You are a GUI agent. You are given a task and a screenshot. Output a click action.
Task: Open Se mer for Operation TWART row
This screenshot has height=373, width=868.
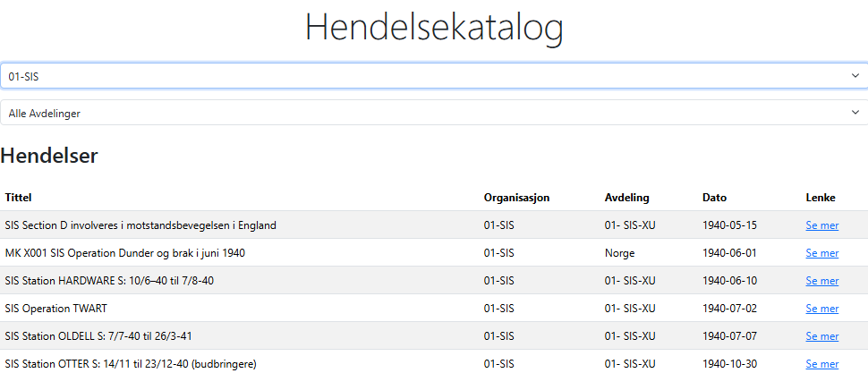click(821, 309)
